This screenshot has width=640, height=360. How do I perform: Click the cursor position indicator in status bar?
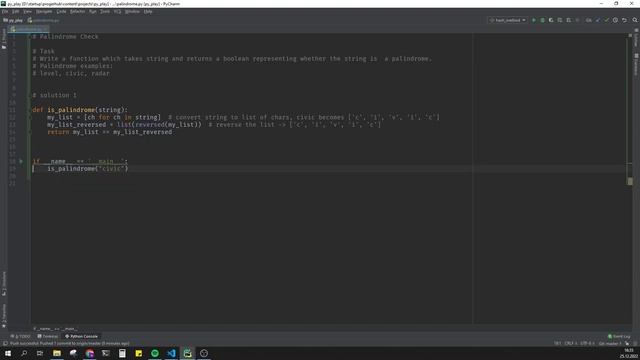pos(557,344)
